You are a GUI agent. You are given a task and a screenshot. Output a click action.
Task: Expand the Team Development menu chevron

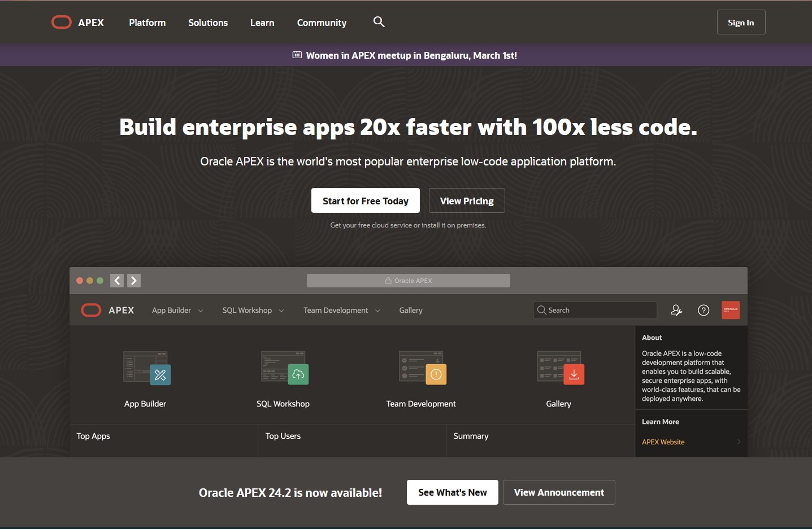[377, 311]
